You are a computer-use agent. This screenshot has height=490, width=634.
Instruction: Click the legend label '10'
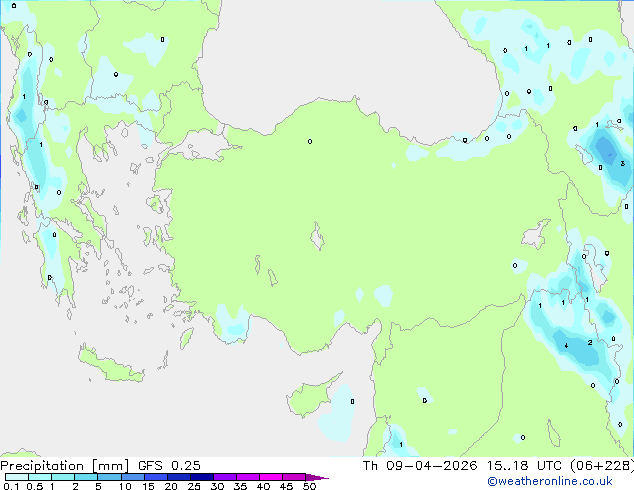125,486
